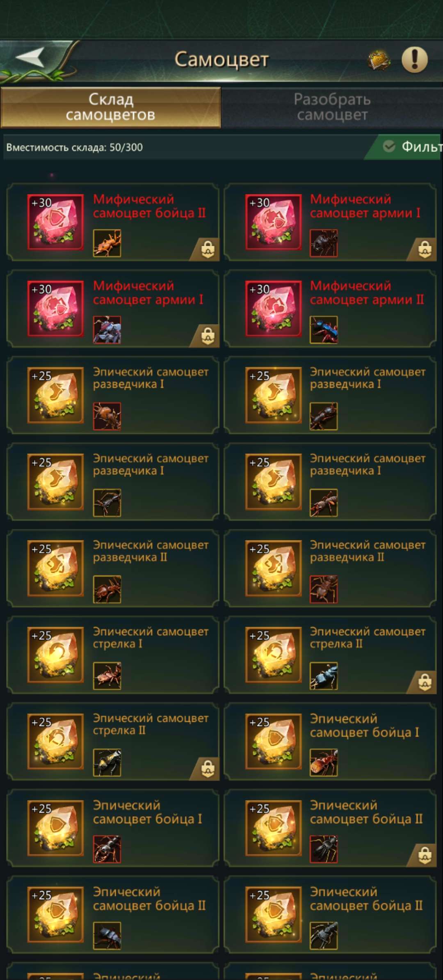Tap the back arrow icon
Viewport: 443px width, 980px height.
point(30,57)
